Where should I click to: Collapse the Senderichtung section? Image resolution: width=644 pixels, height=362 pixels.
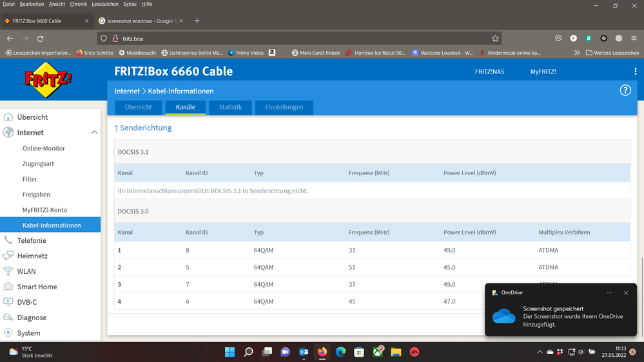coord(143,128)
